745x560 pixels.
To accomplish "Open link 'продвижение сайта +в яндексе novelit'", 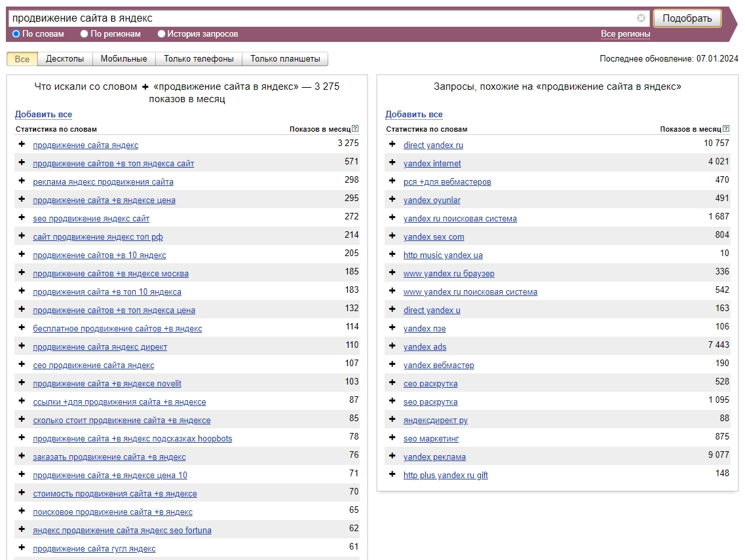I will point(107,384).
